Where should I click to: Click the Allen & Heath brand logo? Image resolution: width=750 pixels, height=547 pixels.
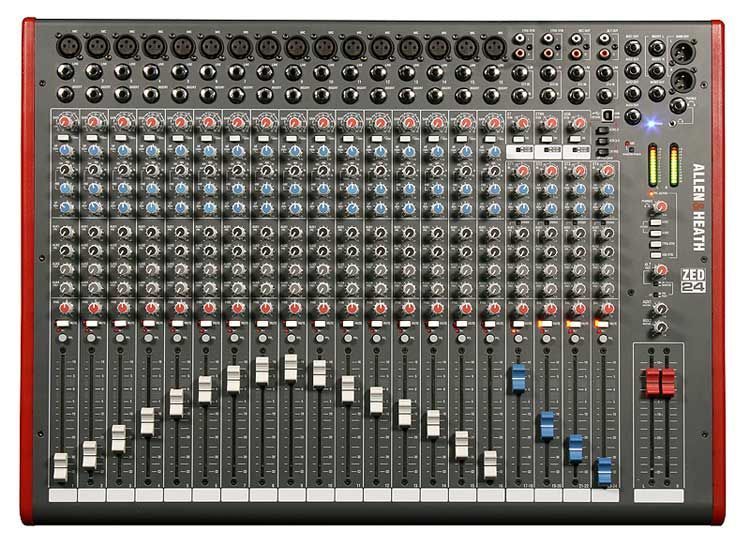pos(698,207)
